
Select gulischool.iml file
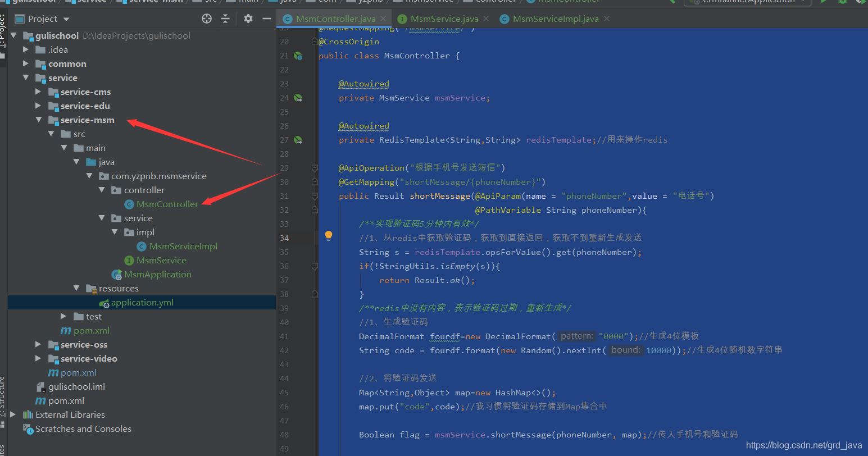(76, 386)
